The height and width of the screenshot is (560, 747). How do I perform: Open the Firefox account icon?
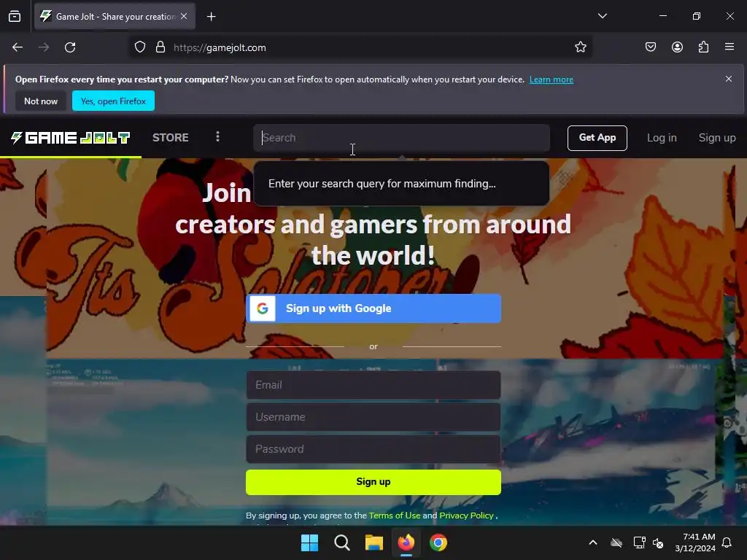pyautogui.click(x=677, y=47)
